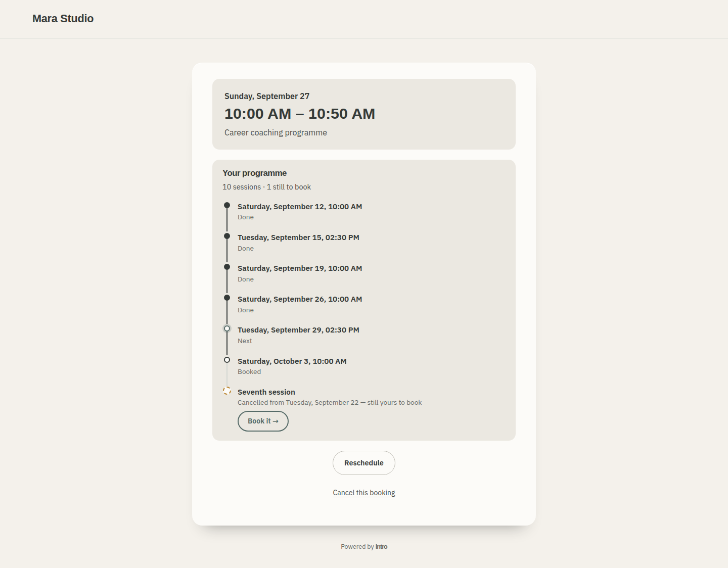The image size is (728, 568).
Task: Click the timeline dot for Saturday, September 19
Action: (227, 267)
